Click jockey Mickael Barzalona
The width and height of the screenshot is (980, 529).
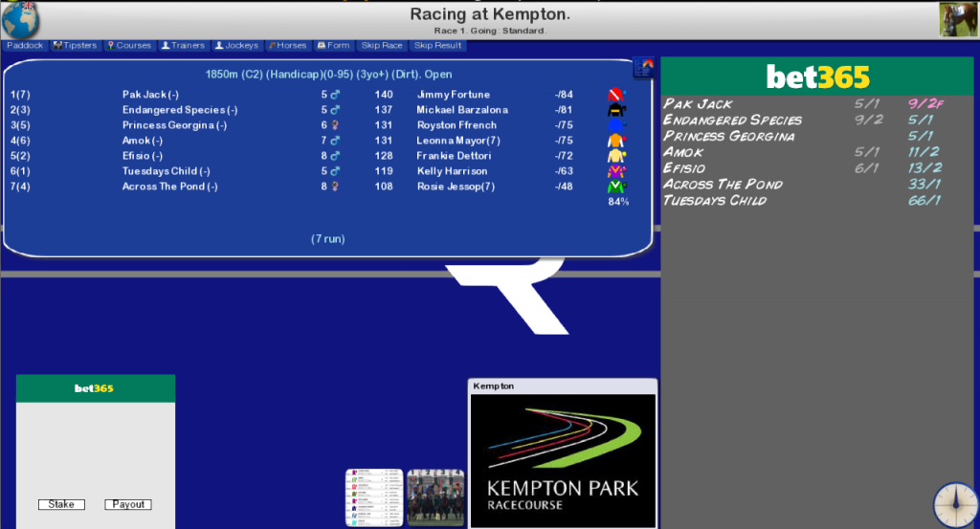[462, 110]
